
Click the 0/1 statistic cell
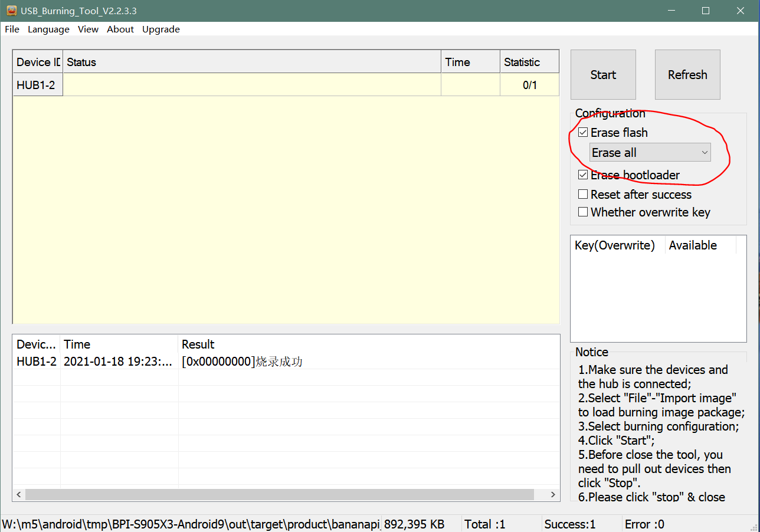click(x=530, y=85)
